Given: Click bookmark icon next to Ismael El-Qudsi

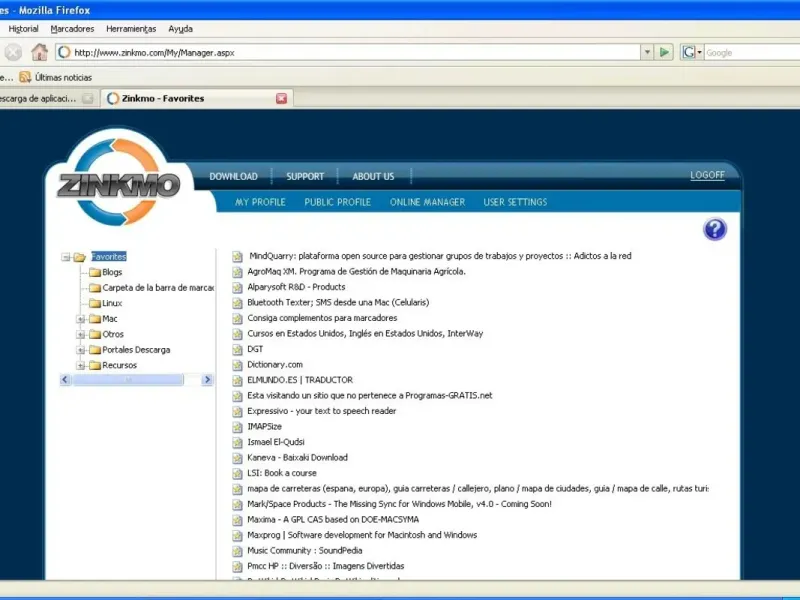Looking at the screenshot, I should [237, 443].
